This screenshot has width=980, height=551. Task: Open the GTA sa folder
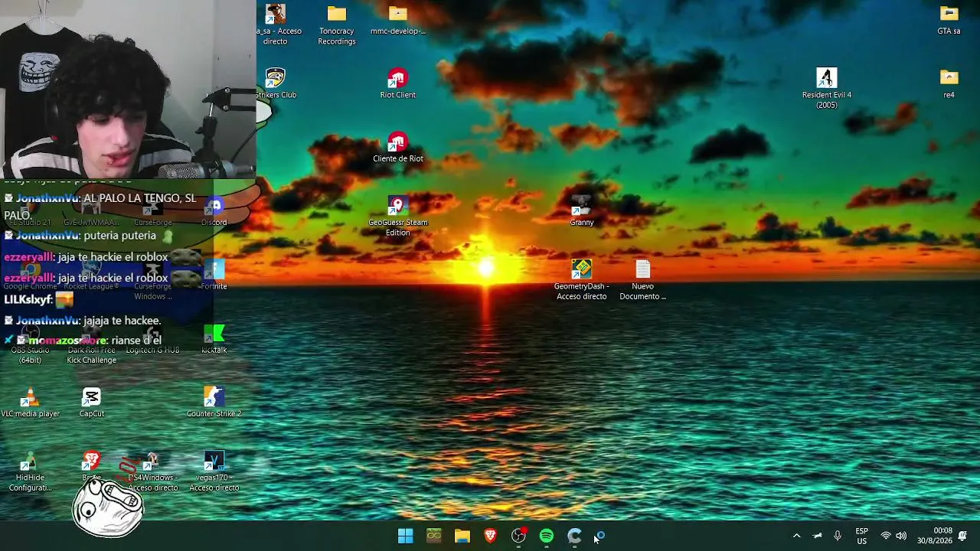pos(949,21)
